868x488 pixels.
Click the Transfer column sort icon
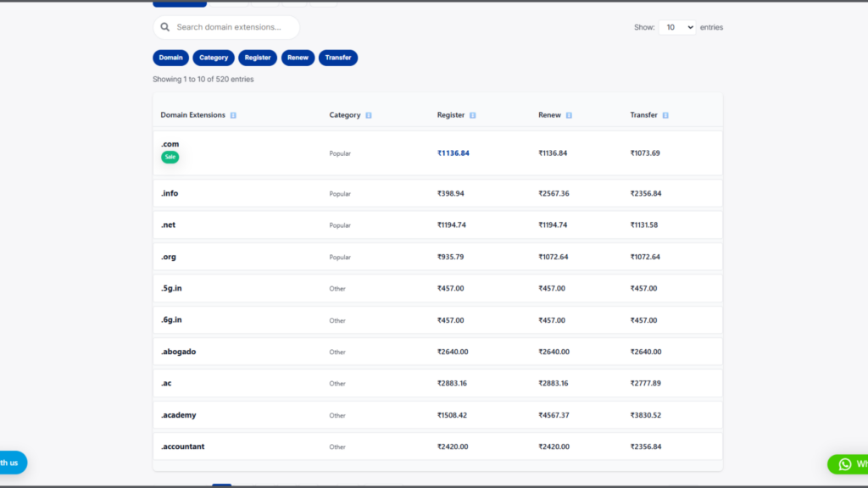pos(665,115)
